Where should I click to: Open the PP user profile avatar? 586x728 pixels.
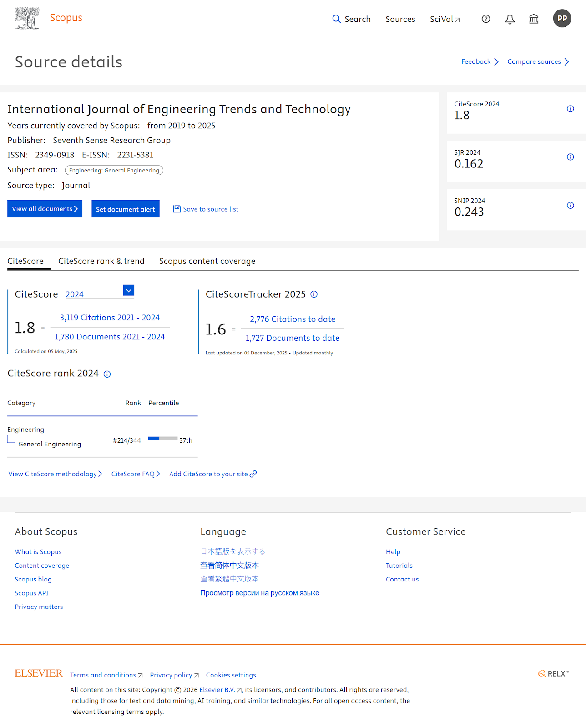click(562, 19)
